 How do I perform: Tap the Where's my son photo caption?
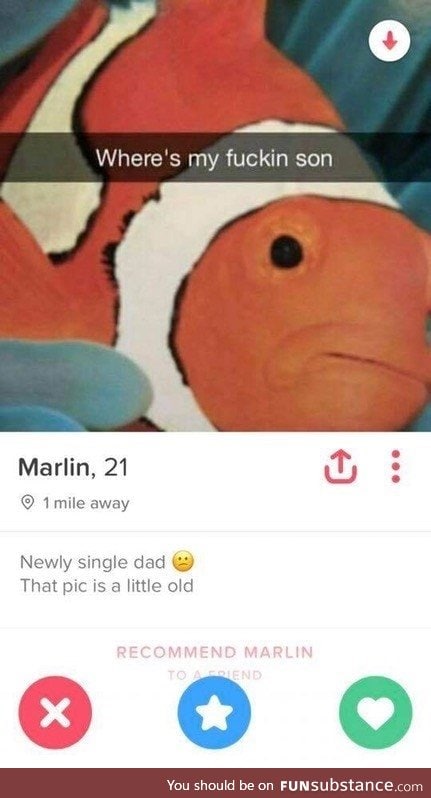coord(214,158)
